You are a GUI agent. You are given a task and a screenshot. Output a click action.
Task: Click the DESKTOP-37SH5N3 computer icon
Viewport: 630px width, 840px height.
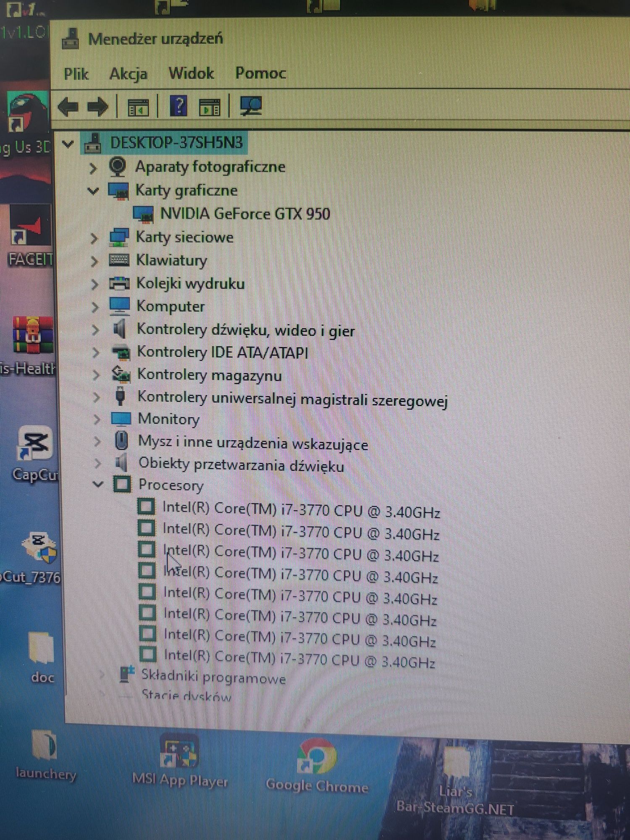pos(93,143)
